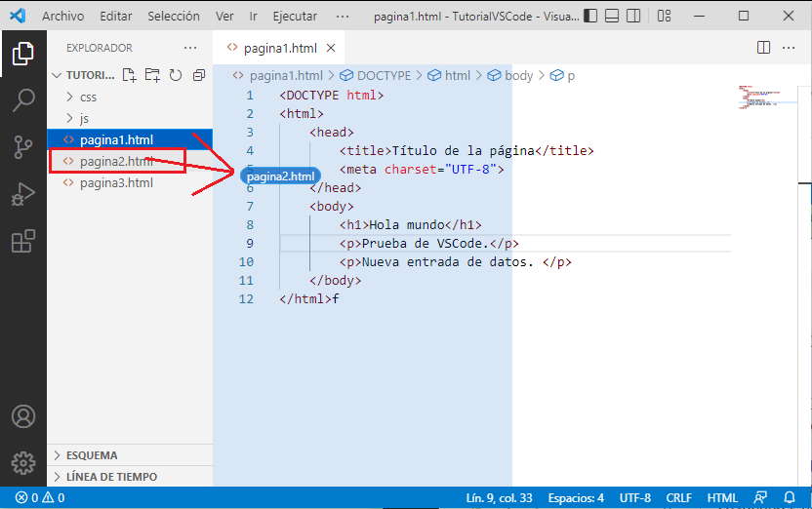Viewport: 812px width, 509px height.
Task: Change encoding via UTF-8 status entry
Action: pos(635,497)
